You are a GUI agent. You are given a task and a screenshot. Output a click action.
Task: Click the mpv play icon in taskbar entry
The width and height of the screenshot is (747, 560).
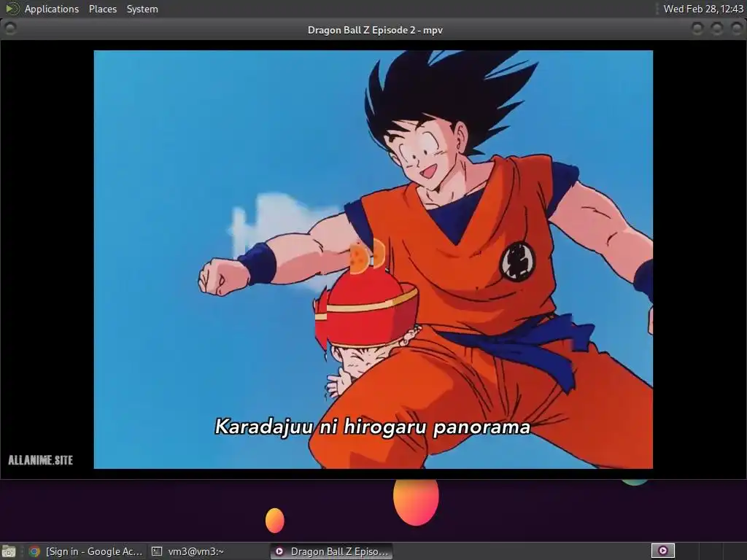(x=279, y=551)
